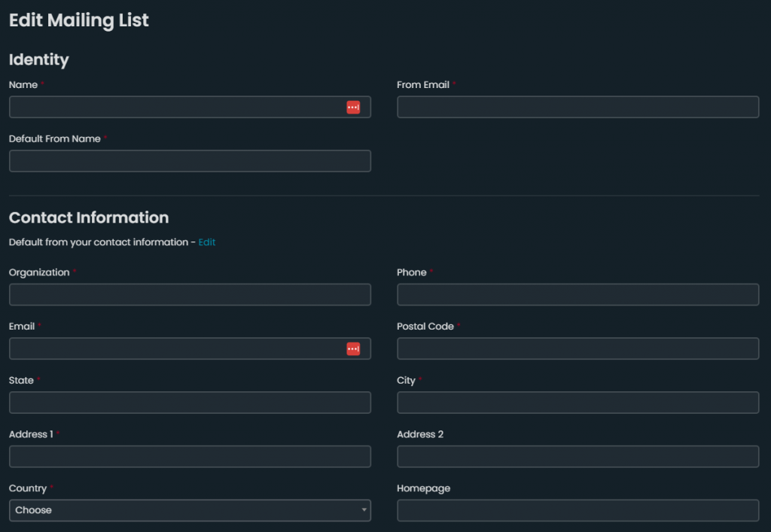Click the Edit link for contact information
Image resolution: width=771 pixels, height=532 pixels.
tap(207, 242)
